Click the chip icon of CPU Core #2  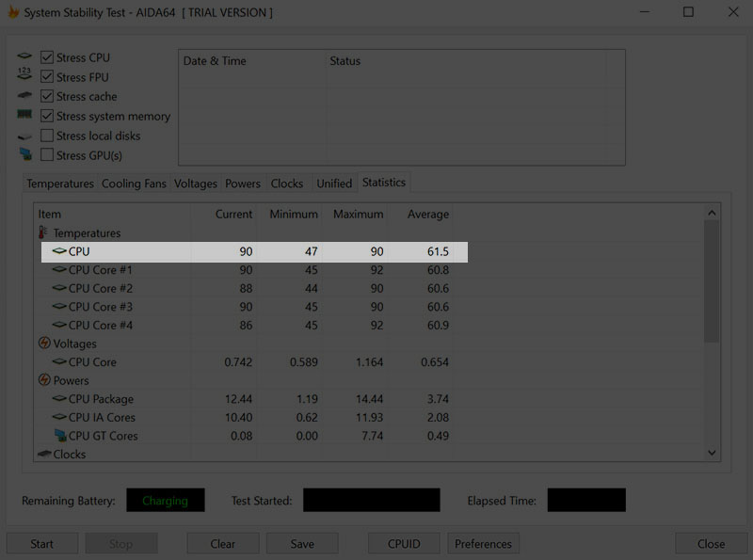click(x=59, y=288)
